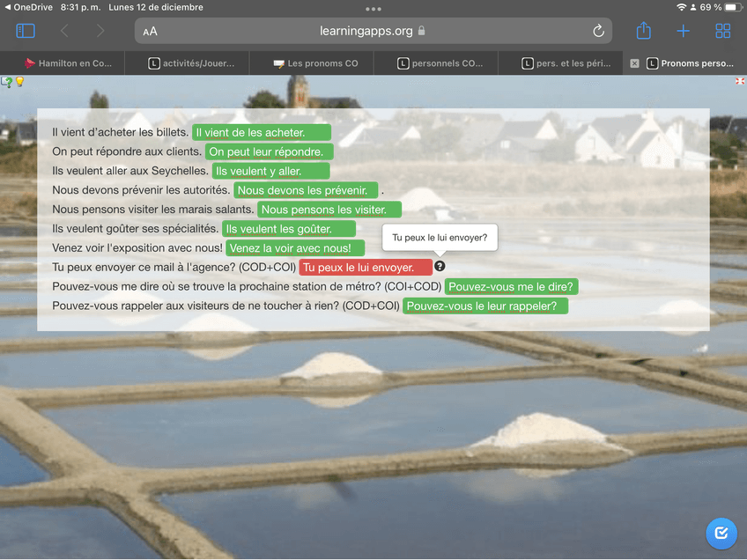Reload the page with the refresh icon
Screen dimensions: 747x560
point(598,31)
